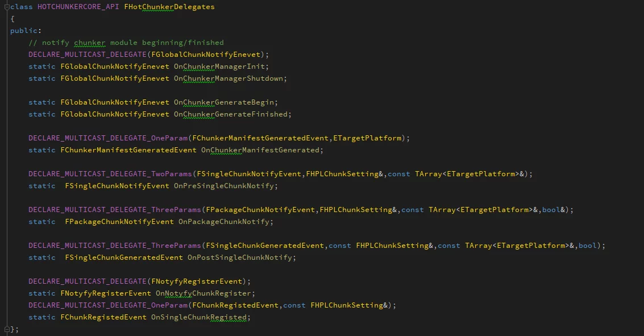Click OnNotyfyChunkRegister identifier
The image size is (644, 336).
[203, 293]
